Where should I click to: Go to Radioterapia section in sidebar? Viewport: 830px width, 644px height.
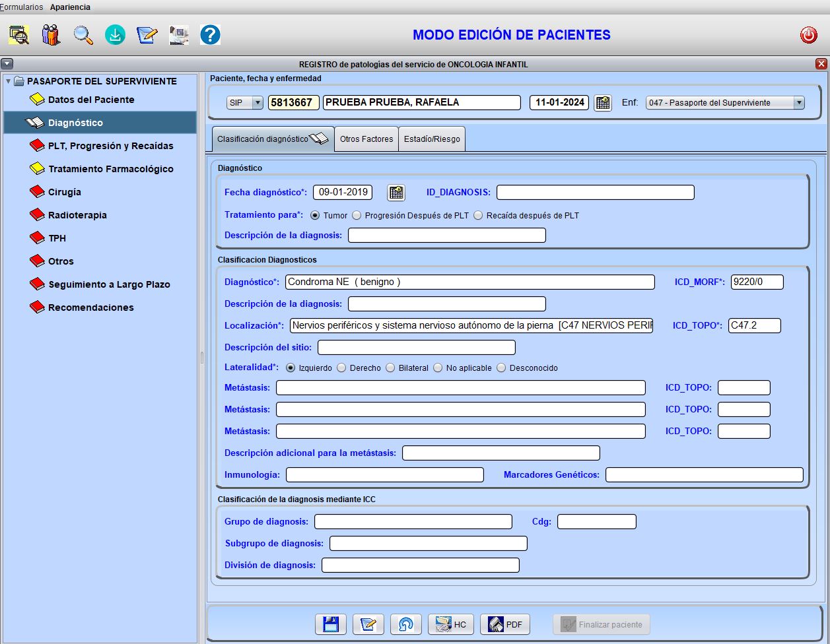pos(77,215)
